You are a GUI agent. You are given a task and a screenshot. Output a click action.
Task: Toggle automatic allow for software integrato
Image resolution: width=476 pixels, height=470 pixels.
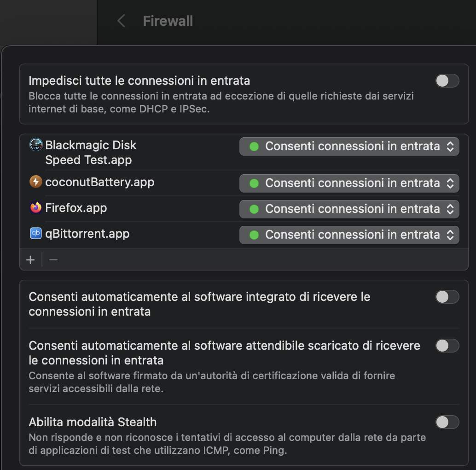(x=447, y=297)
